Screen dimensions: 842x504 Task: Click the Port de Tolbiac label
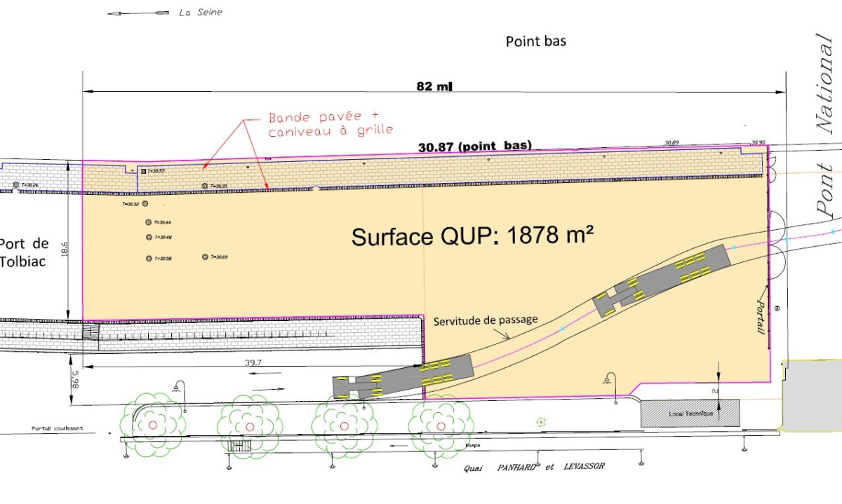click(x=25, y=252)
